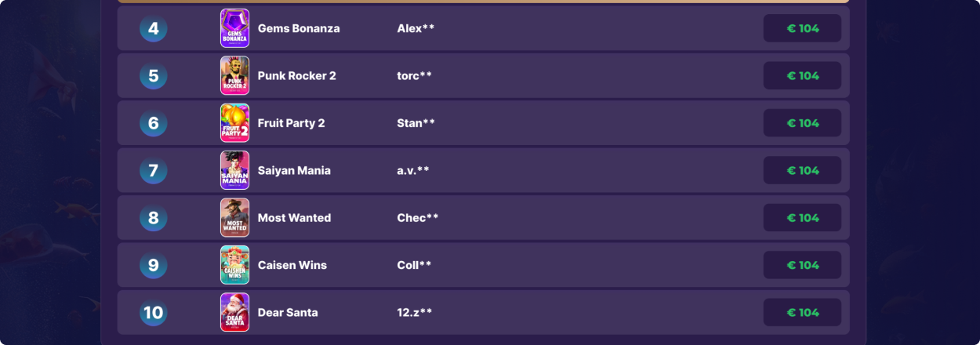980x345 pixels.
Task: Click the rank 4 number badge
Action: (x=154, y=28)
